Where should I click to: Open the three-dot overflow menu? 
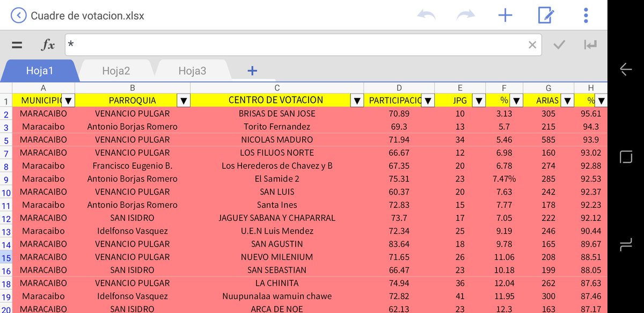coord(586,16)
